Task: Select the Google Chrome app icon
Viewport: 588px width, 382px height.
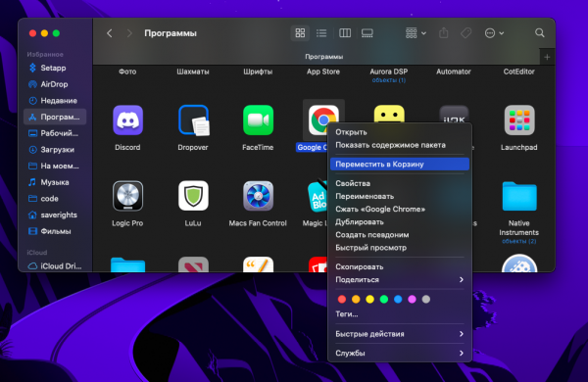Action: click(323, 119)
